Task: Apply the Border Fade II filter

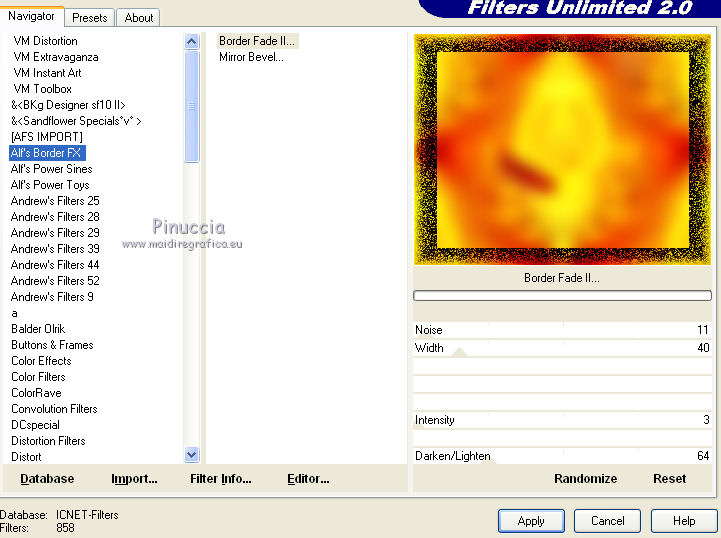Action: (531, 521)
